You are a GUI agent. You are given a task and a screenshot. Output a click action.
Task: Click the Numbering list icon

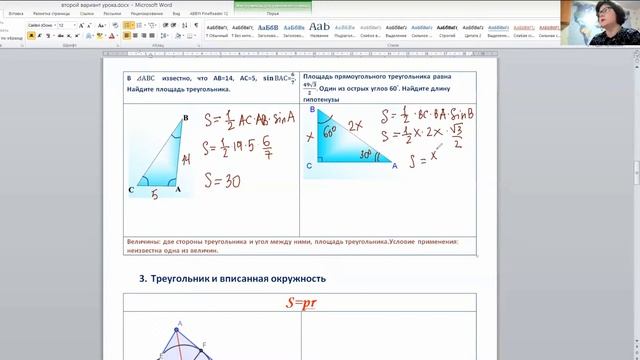139,25
